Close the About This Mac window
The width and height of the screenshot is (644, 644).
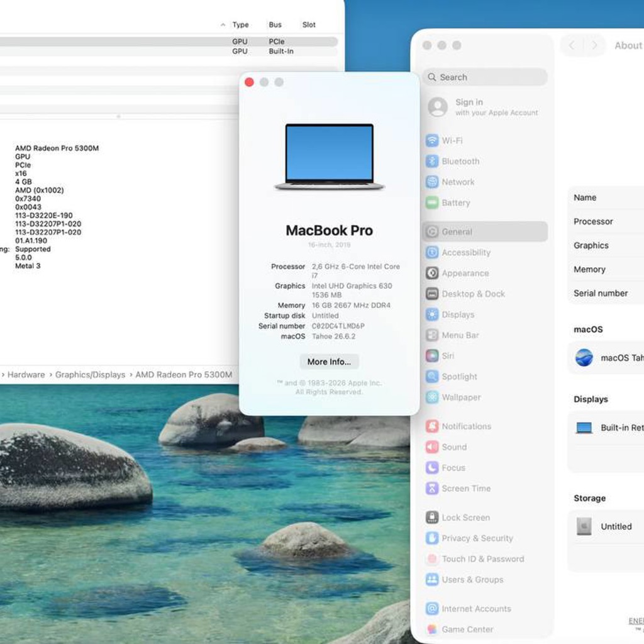[249, 82]
